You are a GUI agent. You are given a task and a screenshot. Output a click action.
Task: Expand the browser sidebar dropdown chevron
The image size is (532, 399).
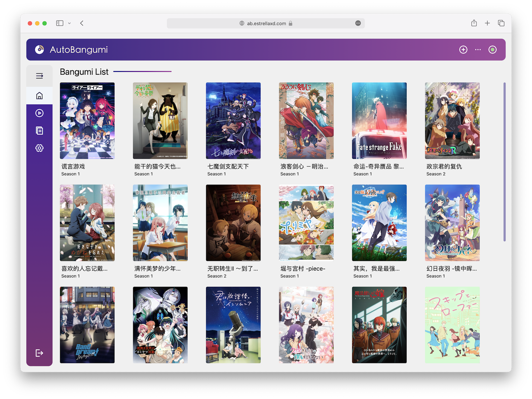click(x=69, y=23)
